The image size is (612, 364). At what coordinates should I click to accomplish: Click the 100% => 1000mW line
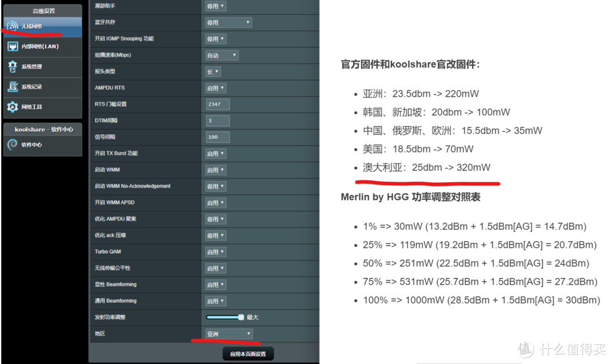[481, 300]
